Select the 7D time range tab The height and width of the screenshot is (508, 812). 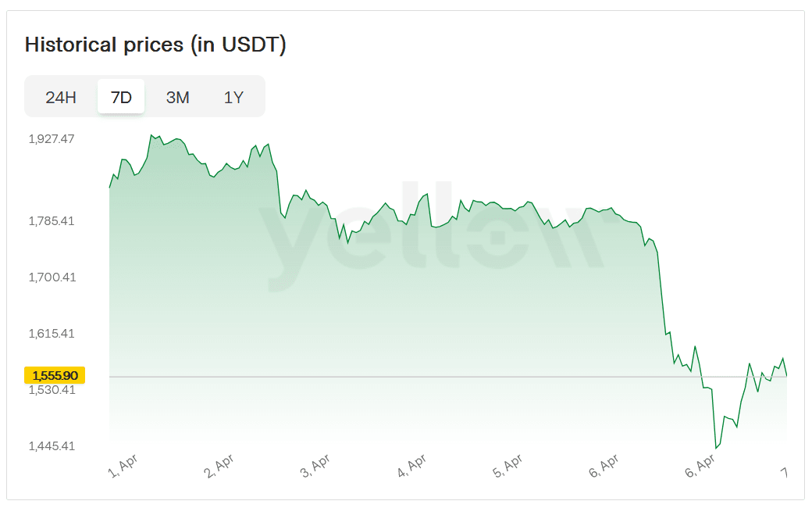[x=121, y=98]
